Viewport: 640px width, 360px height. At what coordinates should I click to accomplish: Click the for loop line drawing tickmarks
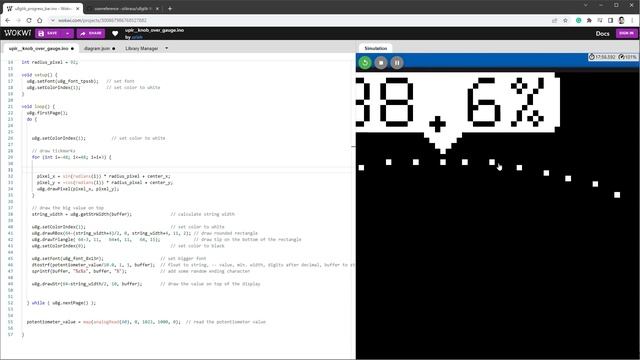[71, 157]
